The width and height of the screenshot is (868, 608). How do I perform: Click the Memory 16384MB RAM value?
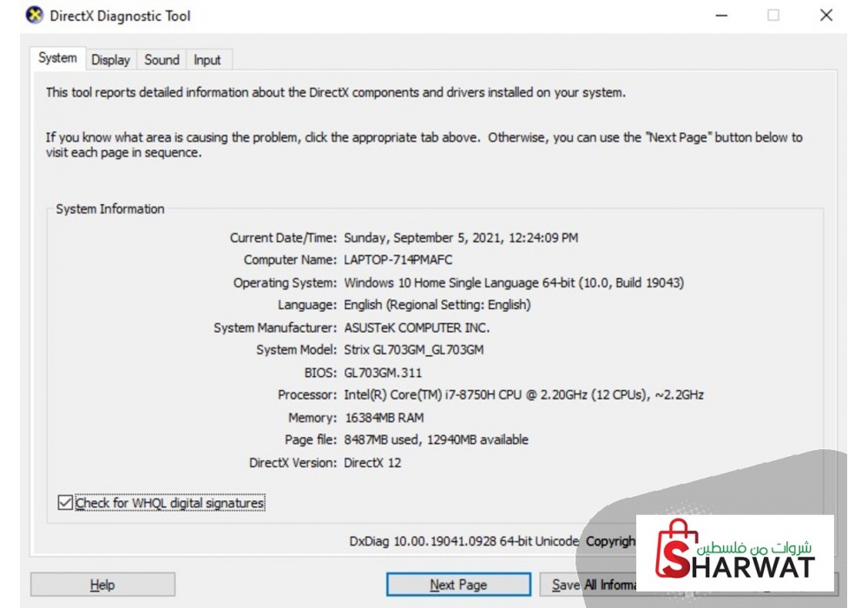[384, 418]
